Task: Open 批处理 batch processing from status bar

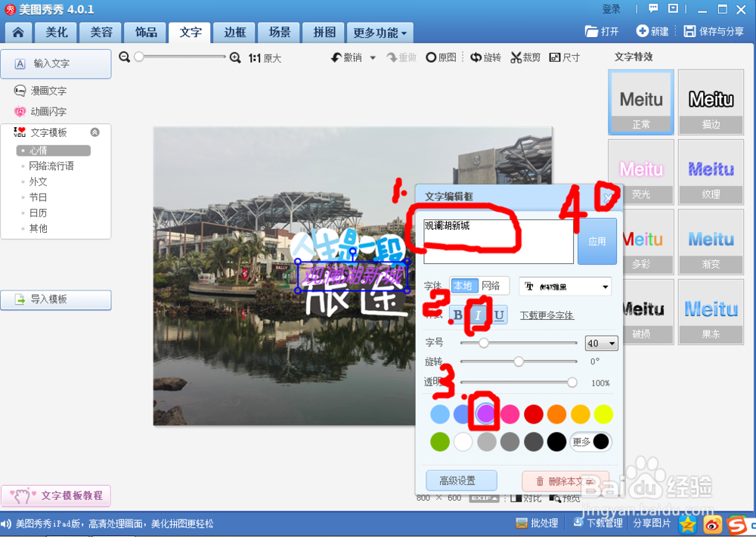Action: click(537, 523)
